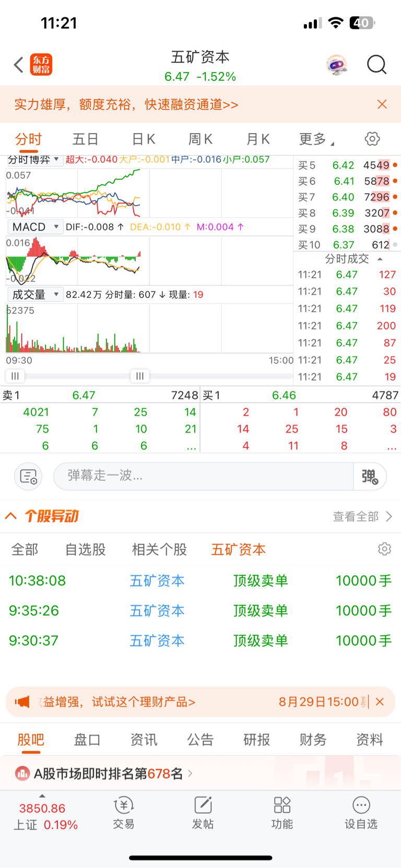Open the 盘口 tab

(x=87, y=740)
